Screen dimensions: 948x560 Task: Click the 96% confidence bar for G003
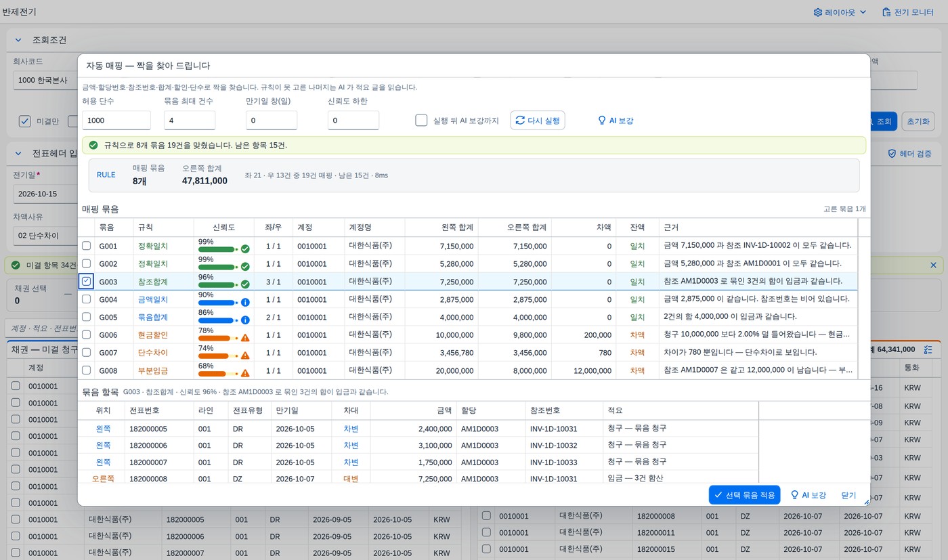(216, 285)
